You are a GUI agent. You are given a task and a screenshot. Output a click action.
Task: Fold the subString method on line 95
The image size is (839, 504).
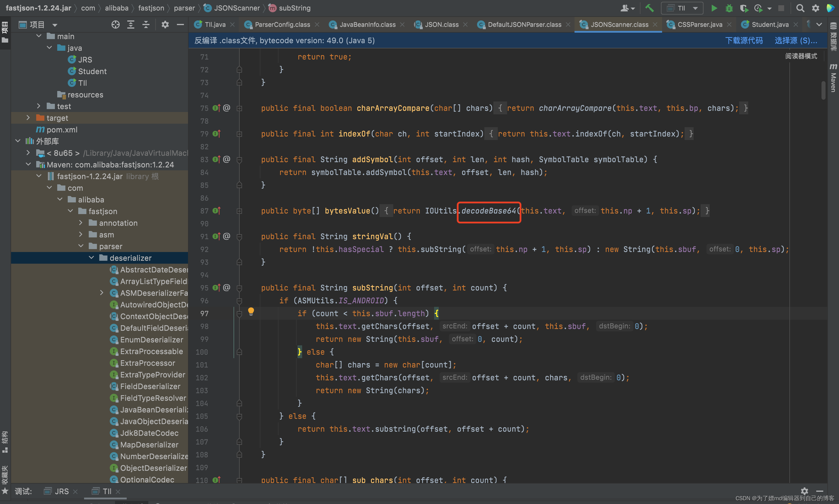(239, 288)
